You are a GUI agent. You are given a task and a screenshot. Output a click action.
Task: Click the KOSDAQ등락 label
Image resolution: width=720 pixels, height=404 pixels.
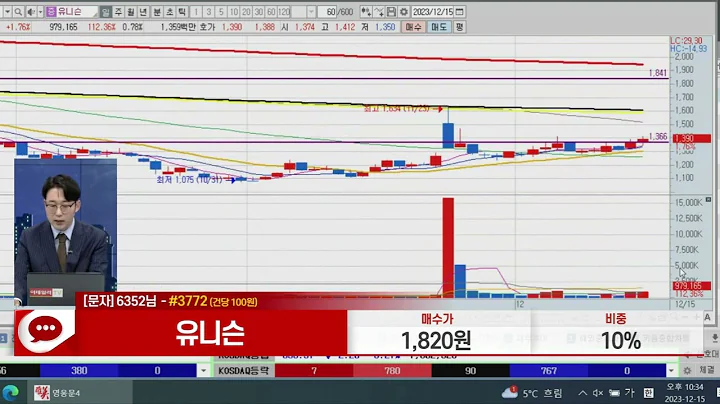(x=243, y=370)
